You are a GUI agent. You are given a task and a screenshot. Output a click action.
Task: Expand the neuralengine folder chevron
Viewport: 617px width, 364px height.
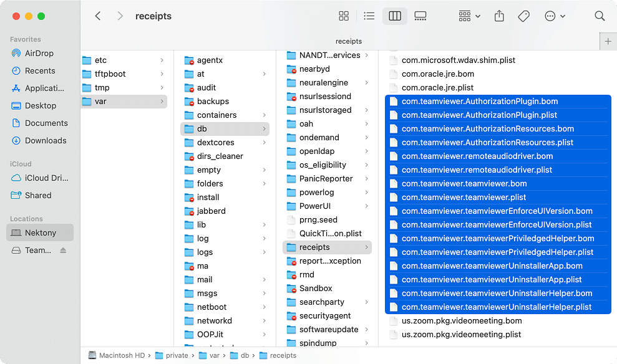click(x=367, y=82)
